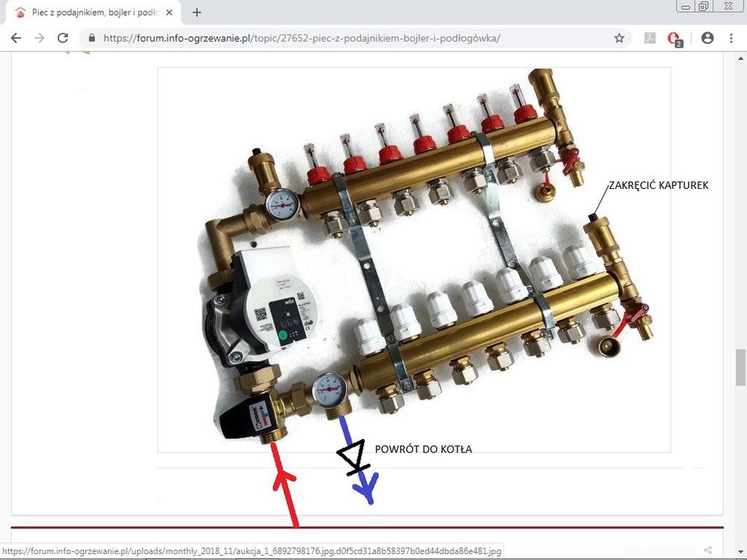
Task: Go back to the previous page
Action: [x=16, y=38]
